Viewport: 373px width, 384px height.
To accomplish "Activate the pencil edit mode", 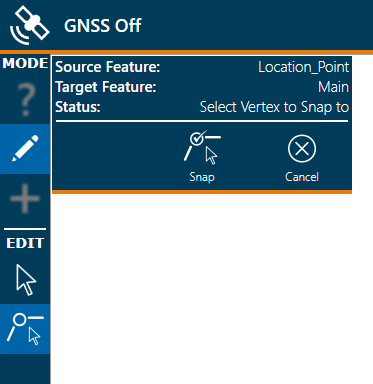I will 25,149.
